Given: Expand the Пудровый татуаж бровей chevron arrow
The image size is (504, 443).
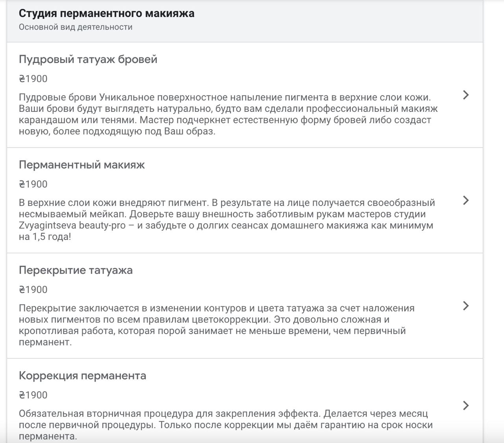Looking at the screenshot, I should coord(466,95).
